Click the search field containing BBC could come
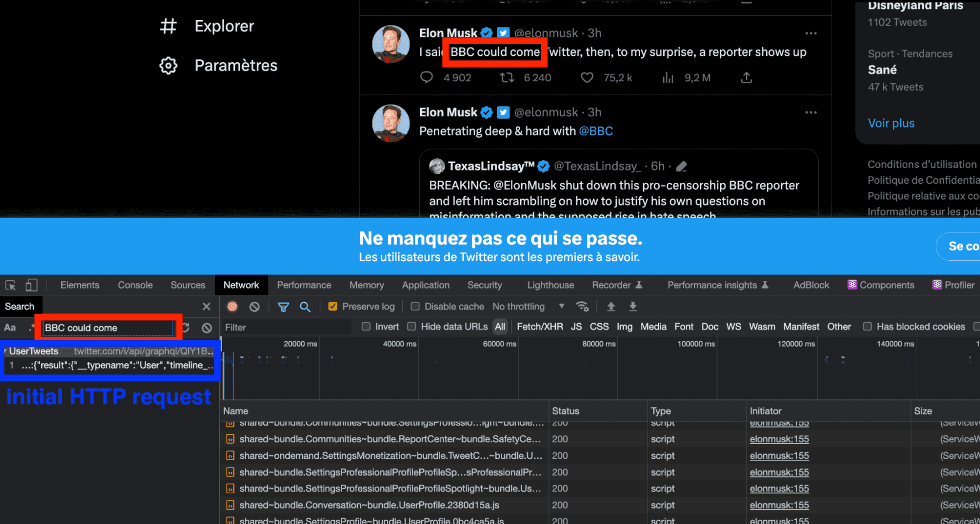Screen dimensions: 980x524 pos(107,327)
